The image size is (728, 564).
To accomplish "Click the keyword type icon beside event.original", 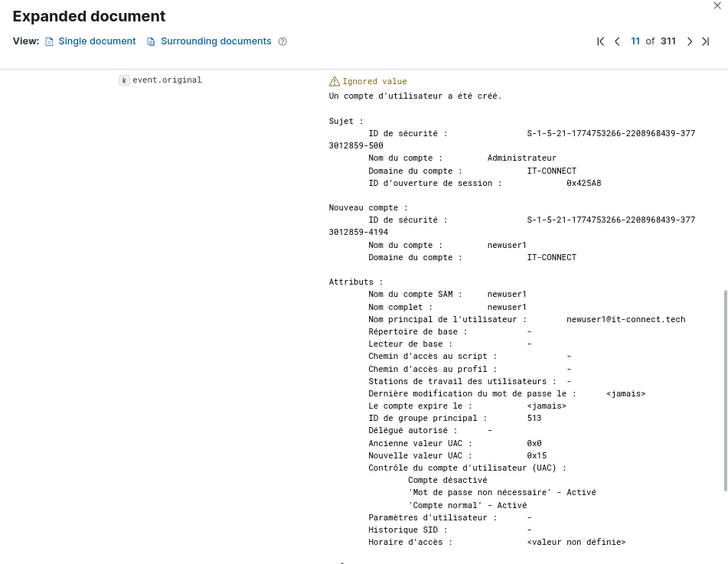I will pyautogui.click(x=124, y=80).
